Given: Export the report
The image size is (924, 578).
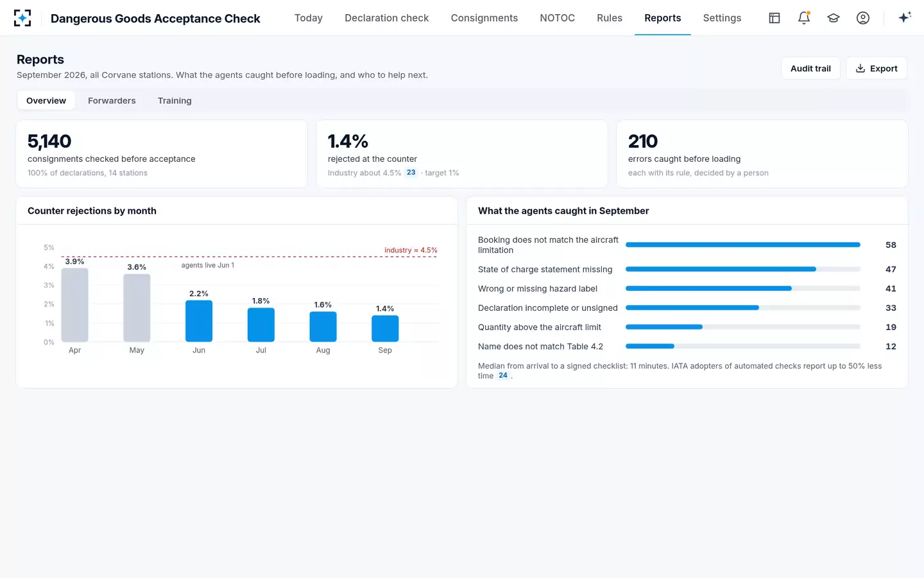Looking at the screenshot, I should click(877, 69).
